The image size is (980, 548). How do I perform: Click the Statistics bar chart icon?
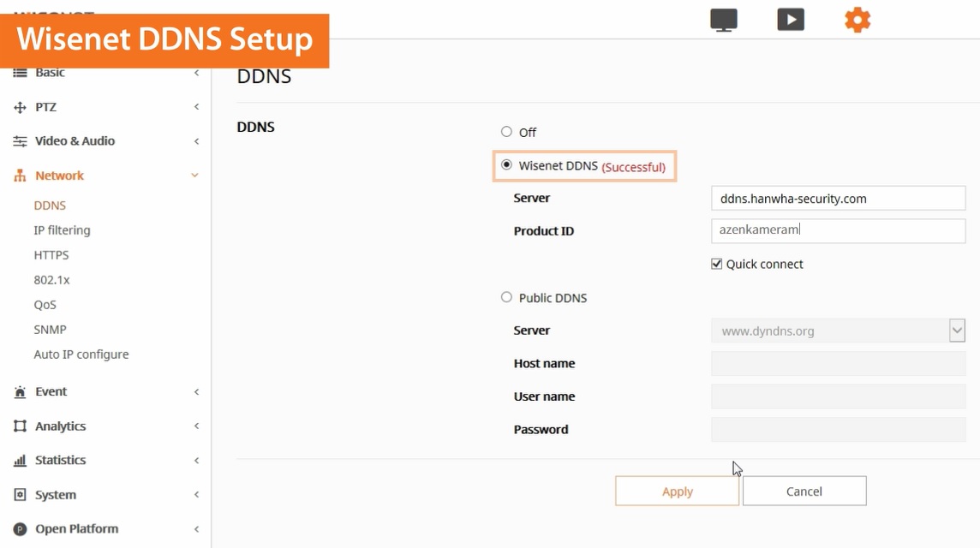[20, 461]
